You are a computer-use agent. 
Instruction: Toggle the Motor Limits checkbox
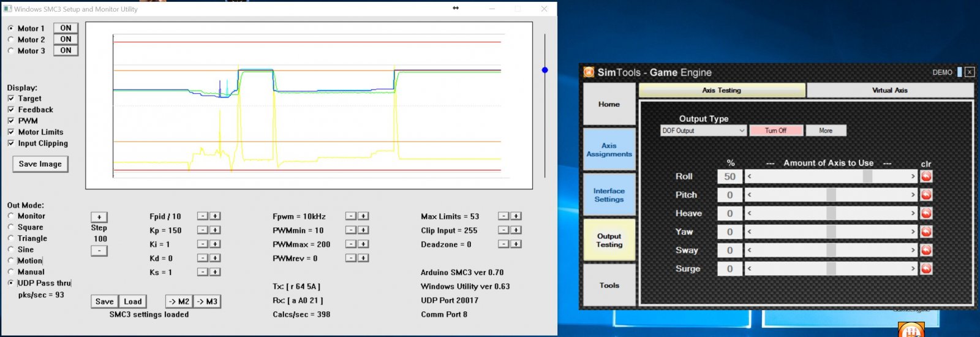[11, 132]
